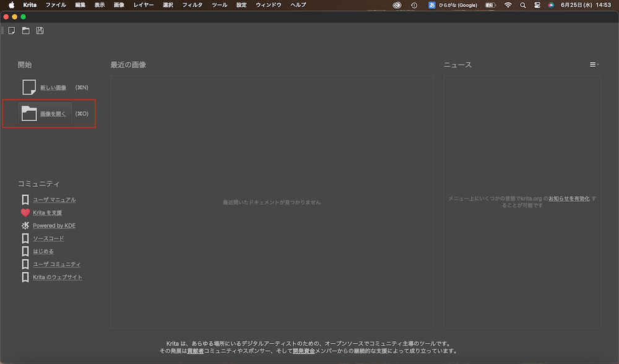Open the 画像 menu
The height and width of the screenshot is (364, 619).
pyautogui.click(x=119, y=5)
